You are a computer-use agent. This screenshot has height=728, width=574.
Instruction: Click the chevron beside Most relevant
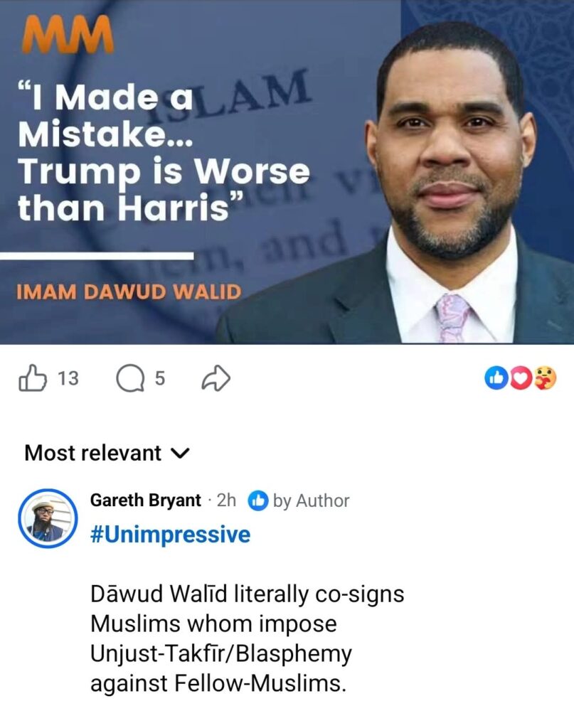click(181, 453)
